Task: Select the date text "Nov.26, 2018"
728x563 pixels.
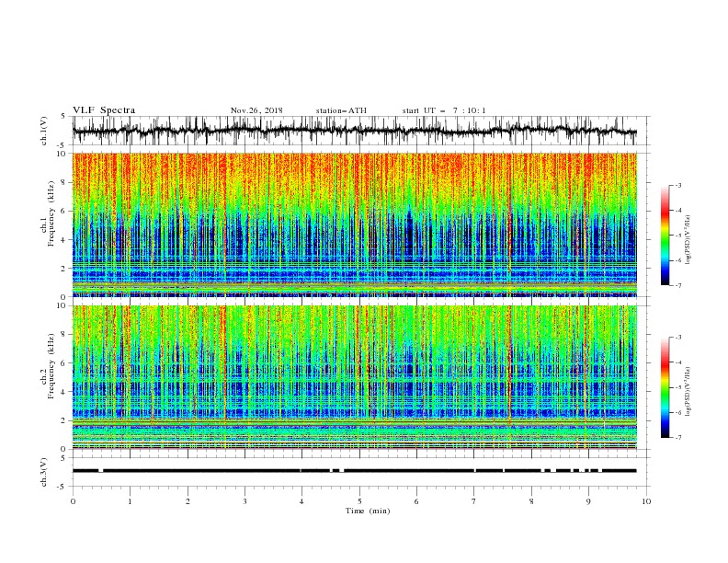Action: click(256, 110)
